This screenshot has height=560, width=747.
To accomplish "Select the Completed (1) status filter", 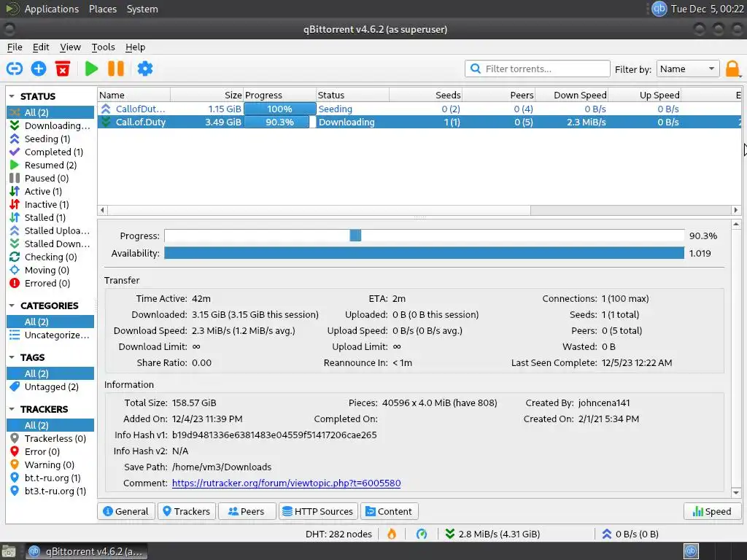I will pos(50,152).
